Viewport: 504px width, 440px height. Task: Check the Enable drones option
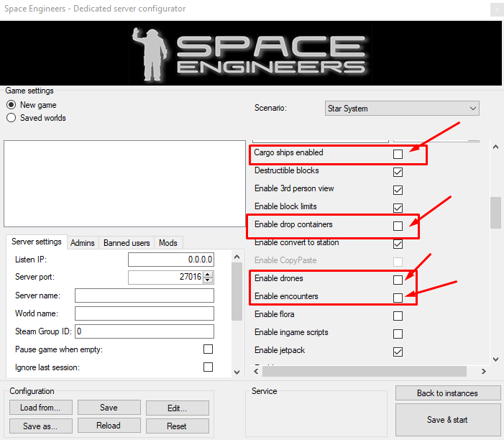pos(398,280)
